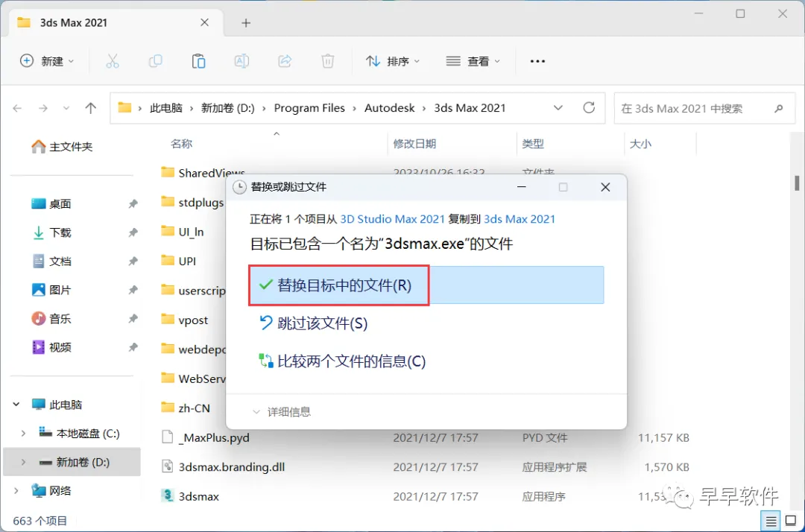Sort by 修改日期 column header
Image resolution: width=805 pixels, height=532 pixels.
click(x=414, y=144)
